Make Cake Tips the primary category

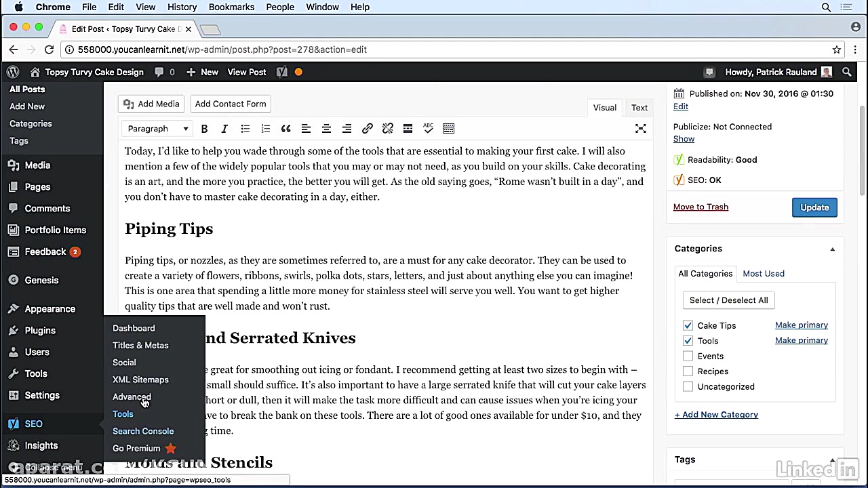click(802, 325)
